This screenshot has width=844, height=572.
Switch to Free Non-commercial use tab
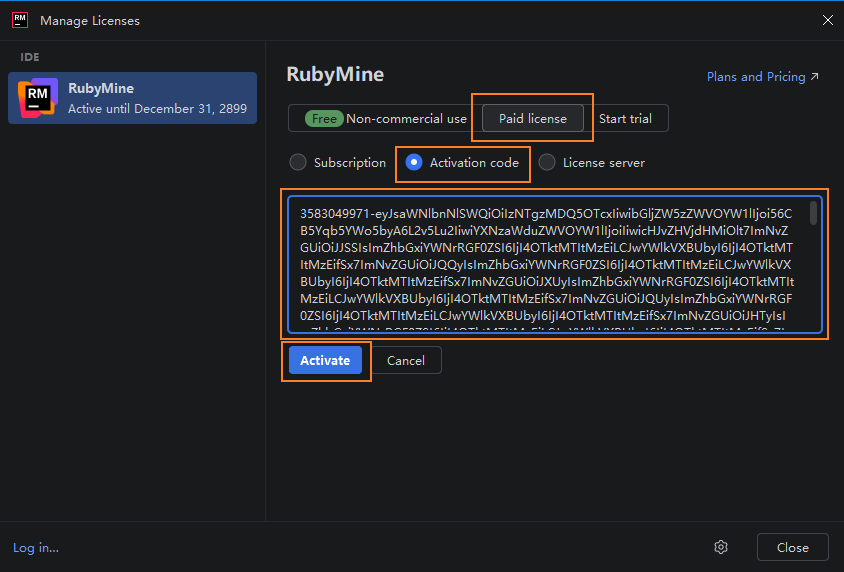385,118
